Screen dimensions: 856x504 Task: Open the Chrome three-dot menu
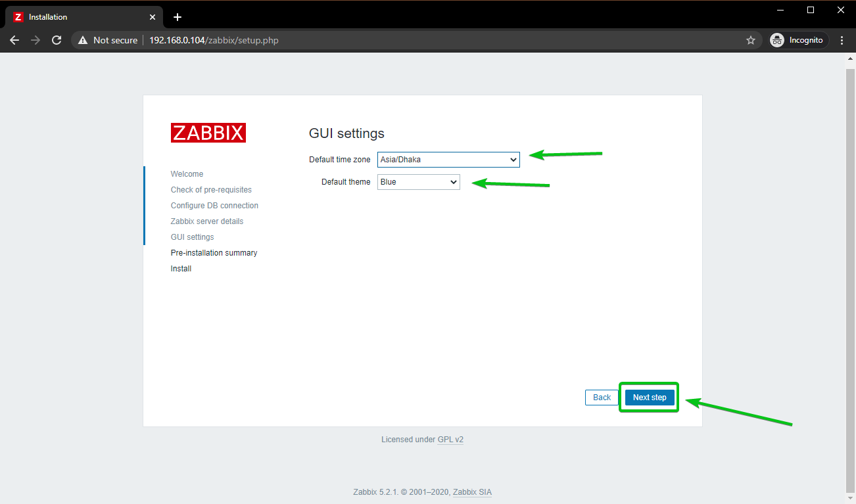click(x=843, y=40)
